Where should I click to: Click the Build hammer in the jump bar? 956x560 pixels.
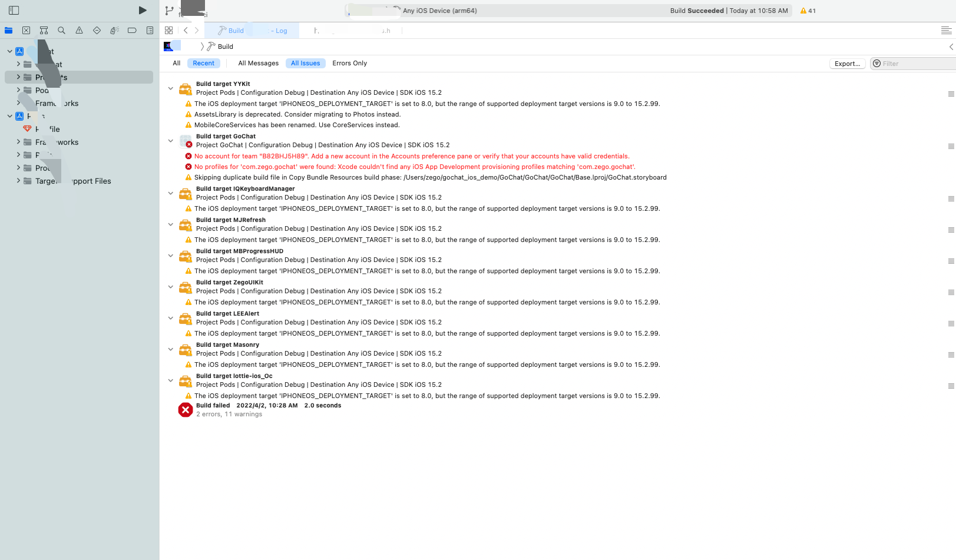(211, 47)
